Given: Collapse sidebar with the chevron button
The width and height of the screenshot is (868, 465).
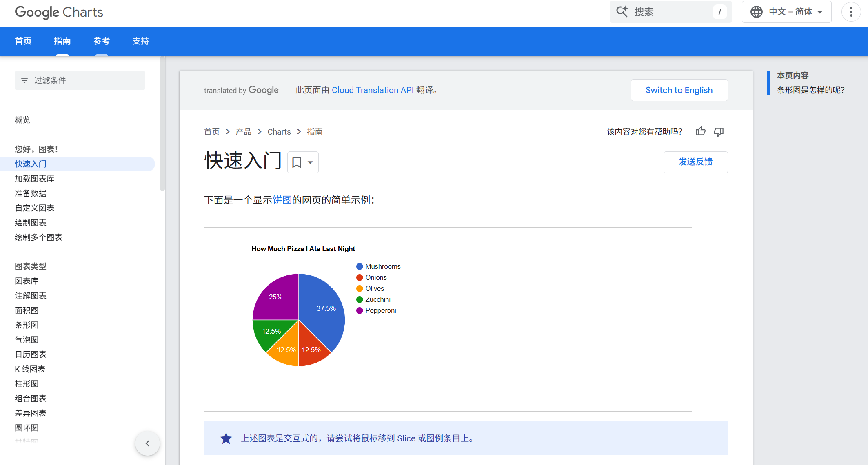Looking at the screenshot, I should [147, 443].
